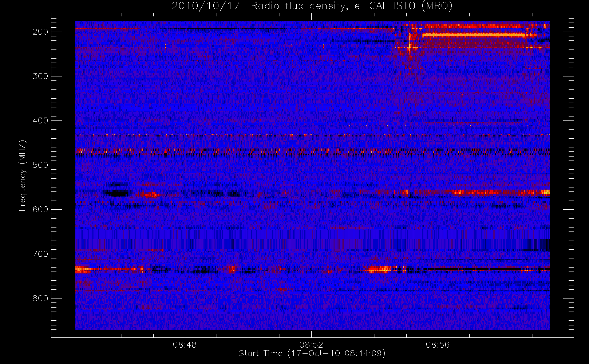Click the 700 frequency tick label
This screenshot has width=589, height=364.
pyautogui.click(x=40, y=254)
